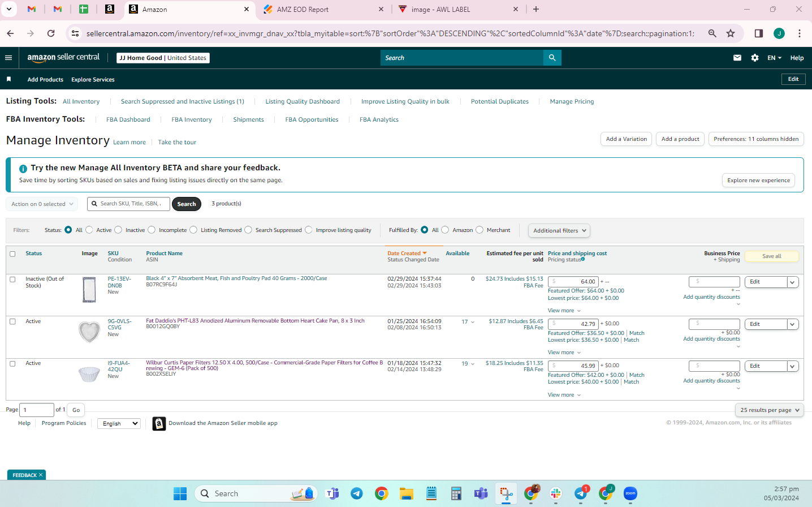Choose the Listing Removed status filter
The height and width of the screenshot is (507, 812).
(193, 230)
